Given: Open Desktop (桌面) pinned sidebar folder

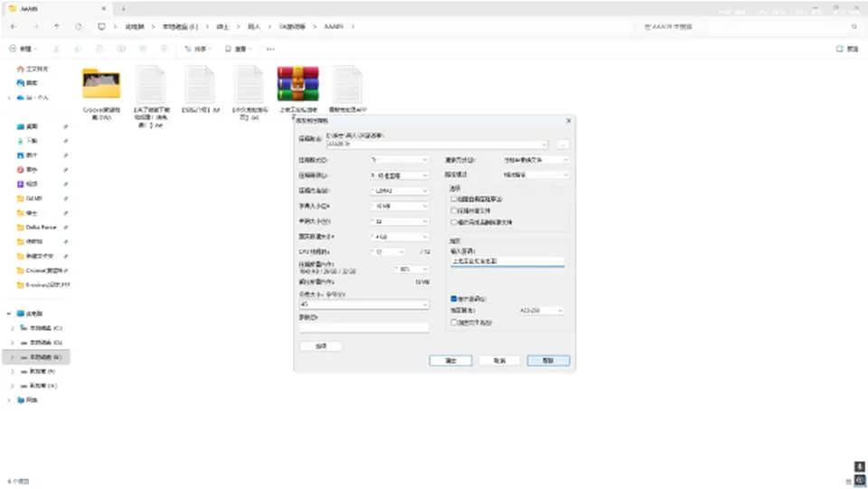Looking at the screenshot, I should tap(28, 127).
